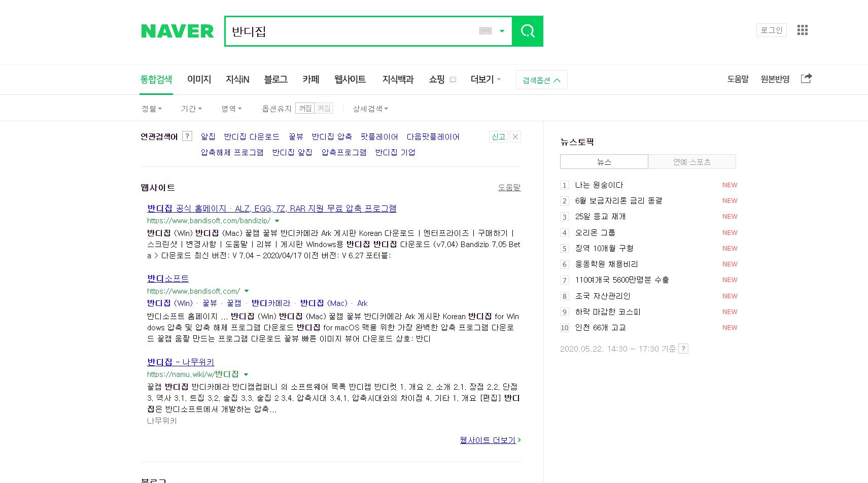The height and width of the screenshot is (483, 868).
Task: Open news topic 하락 마감한 코스피
Action: (x=608, y=312)
